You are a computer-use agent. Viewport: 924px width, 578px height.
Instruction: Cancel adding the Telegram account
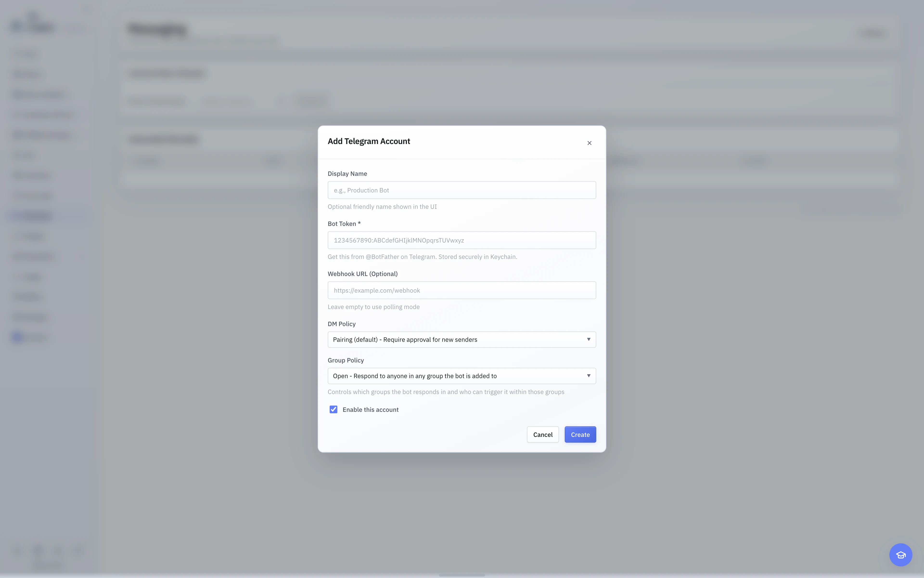click(543, 435)
